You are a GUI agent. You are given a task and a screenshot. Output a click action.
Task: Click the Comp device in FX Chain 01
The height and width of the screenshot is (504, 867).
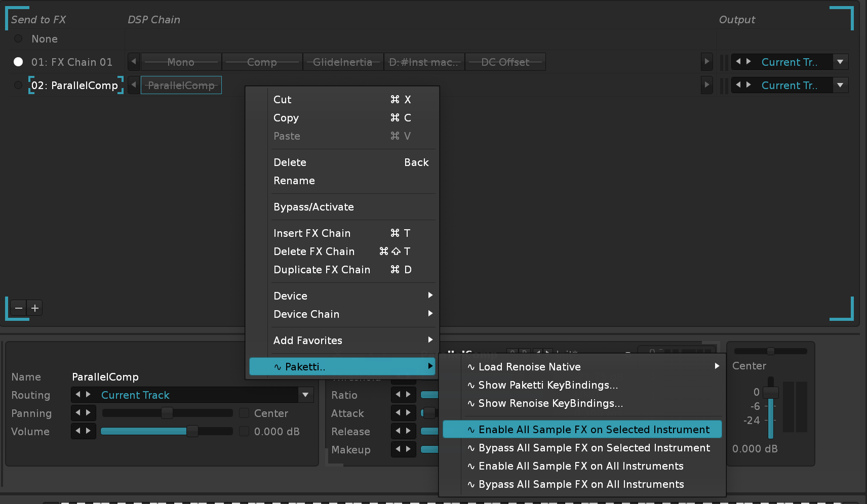tap(262, 62)
